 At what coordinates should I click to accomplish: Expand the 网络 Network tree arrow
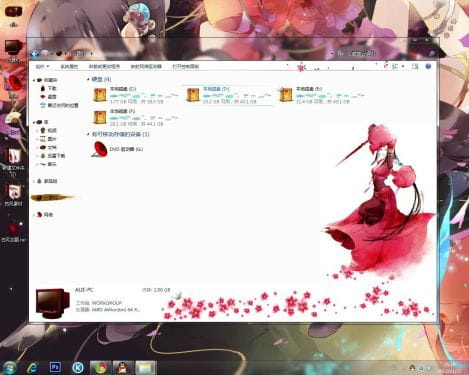point(34,215)
